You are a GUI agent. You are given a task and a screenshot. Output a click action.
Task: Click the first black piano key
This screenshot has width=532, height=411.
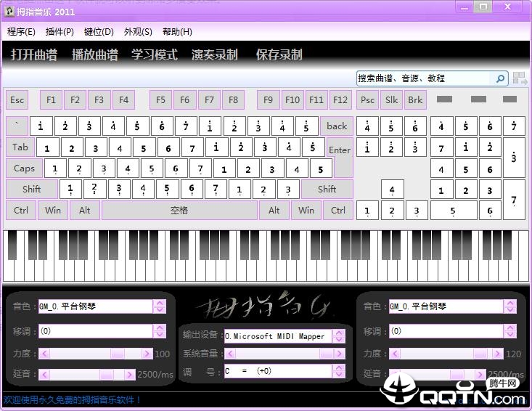coord(12,245)
